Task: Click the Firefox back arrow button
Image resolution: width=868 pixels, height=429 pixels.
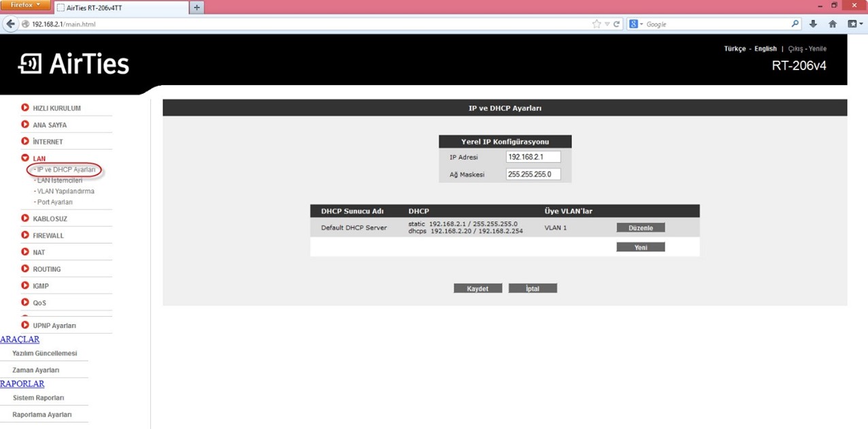Action: pos(10,24)
